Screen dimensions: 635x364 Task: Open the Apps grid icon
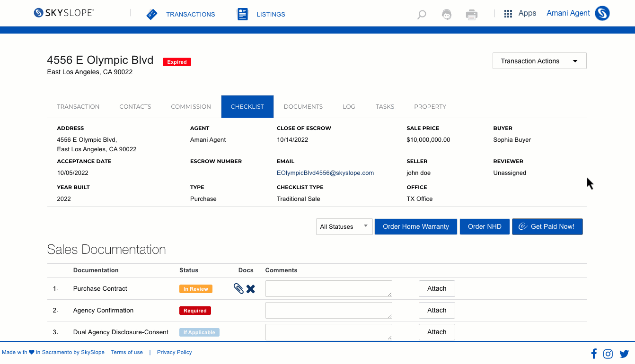click(508, 14)
